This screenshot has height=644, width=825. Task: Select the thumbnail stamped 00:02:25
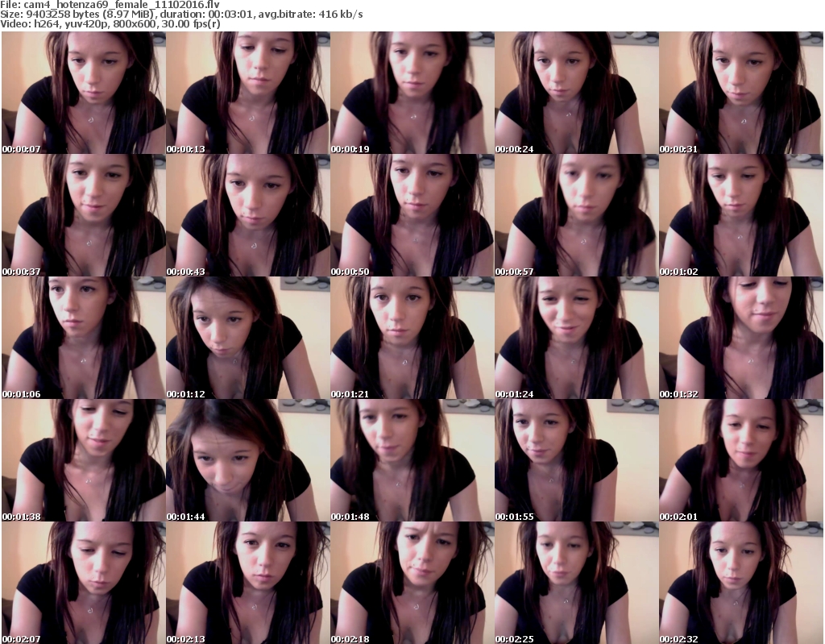(x=577, y=583)
